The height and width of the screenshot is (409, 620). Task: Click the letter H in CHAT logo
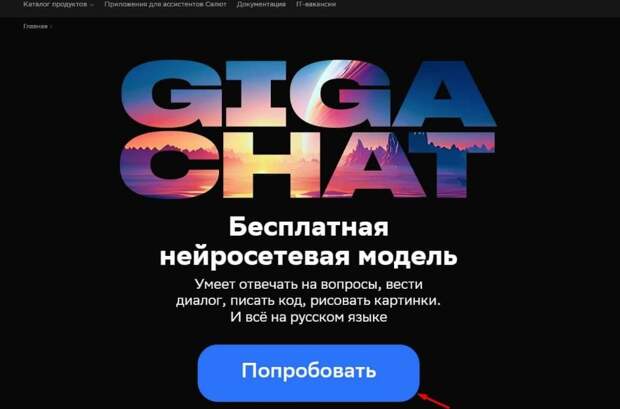(271, 165)
